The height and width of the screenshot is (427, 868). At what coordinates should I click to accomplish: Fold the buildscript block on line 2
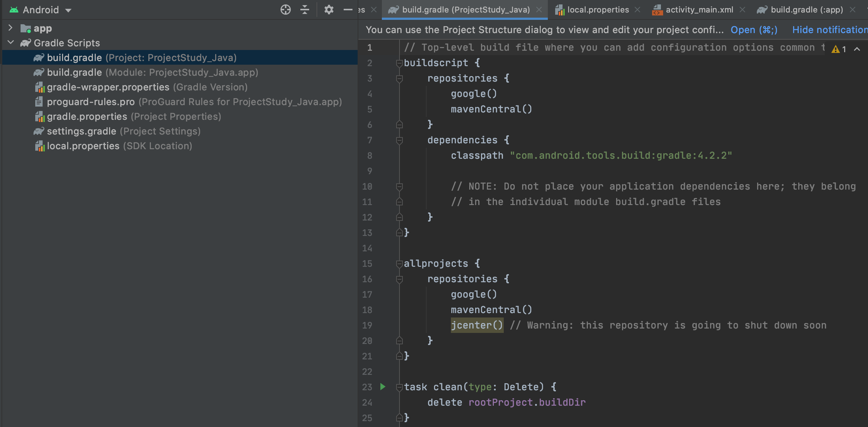tap(399, 63)
